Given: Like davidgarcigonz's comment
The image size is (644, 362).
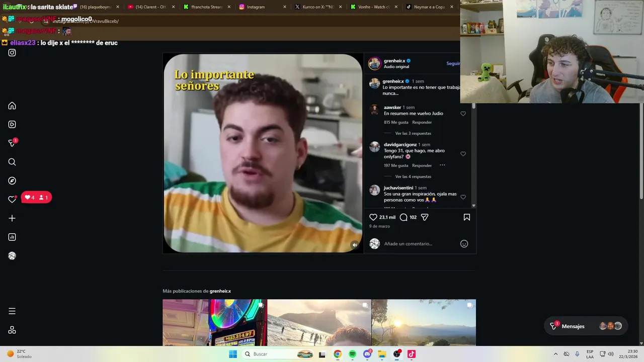Looking at the screenshot, I should tap(463, 154).
